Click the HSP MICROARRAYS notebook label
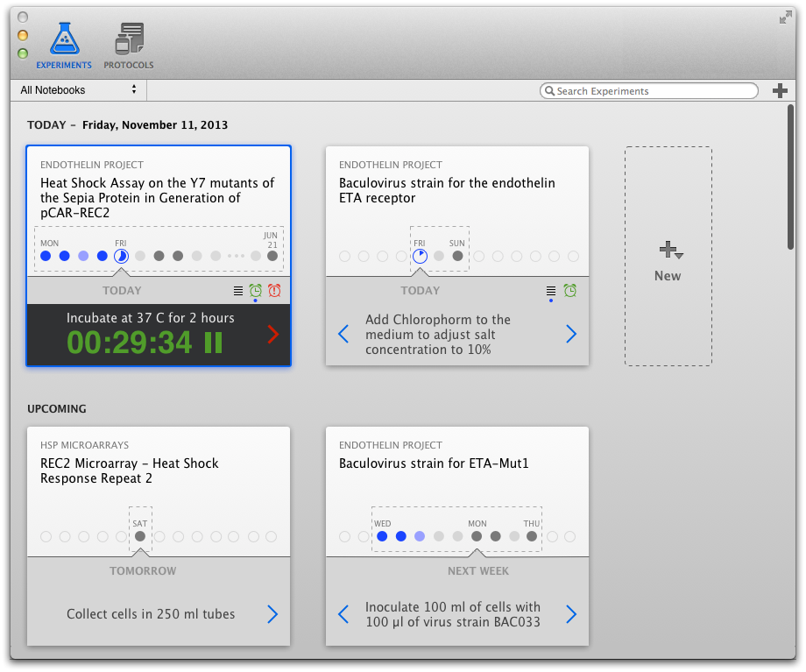 [85, 445]
